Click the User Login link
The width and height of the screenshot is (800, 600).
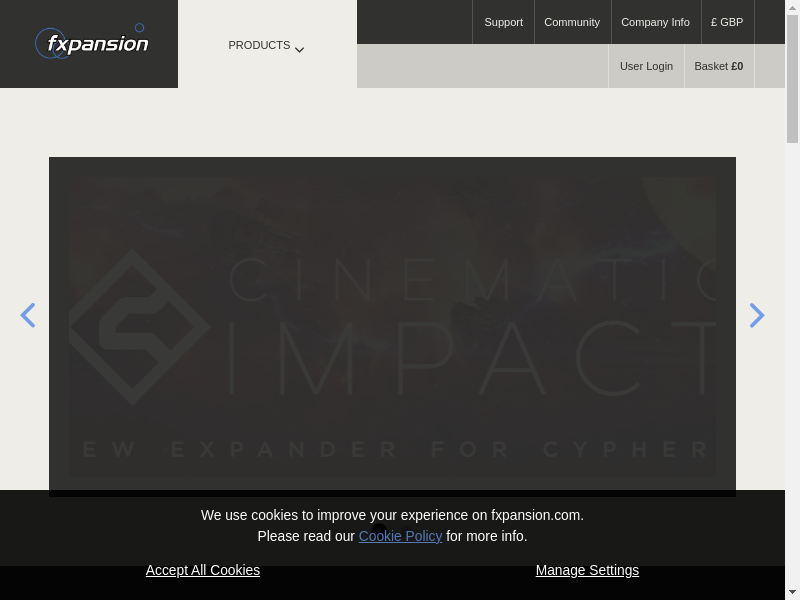pyautogui.click(x=646, y=66)
